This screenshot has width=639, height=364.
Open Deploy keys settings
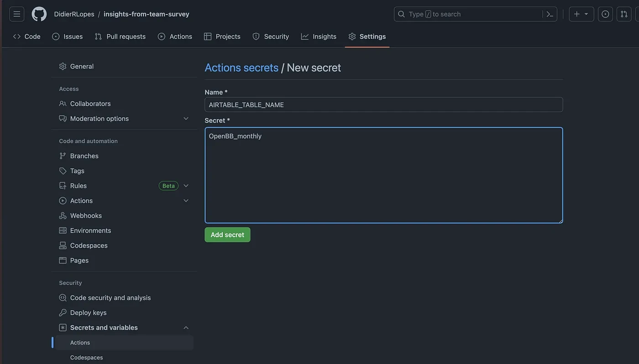point(88,313)
